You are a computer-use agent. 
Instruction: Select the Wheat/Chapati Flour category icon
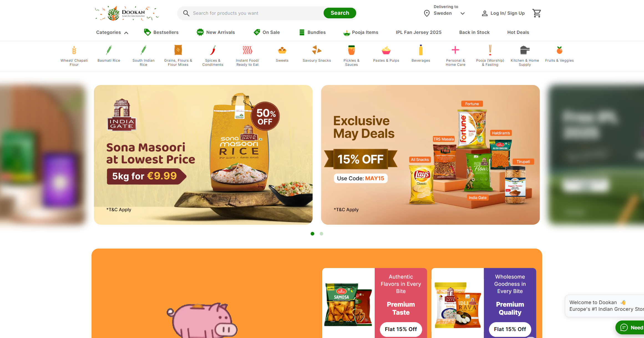pos(74,50)
